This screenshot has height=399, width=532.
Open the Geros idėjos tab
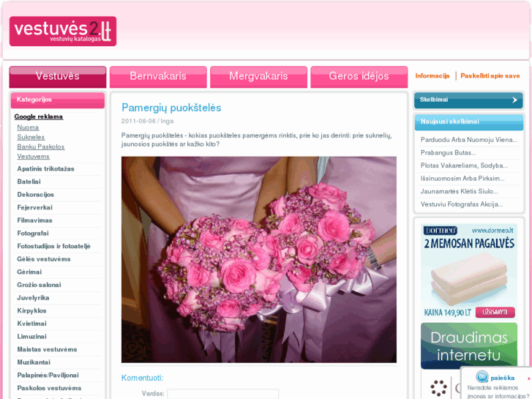pos(359,77)
